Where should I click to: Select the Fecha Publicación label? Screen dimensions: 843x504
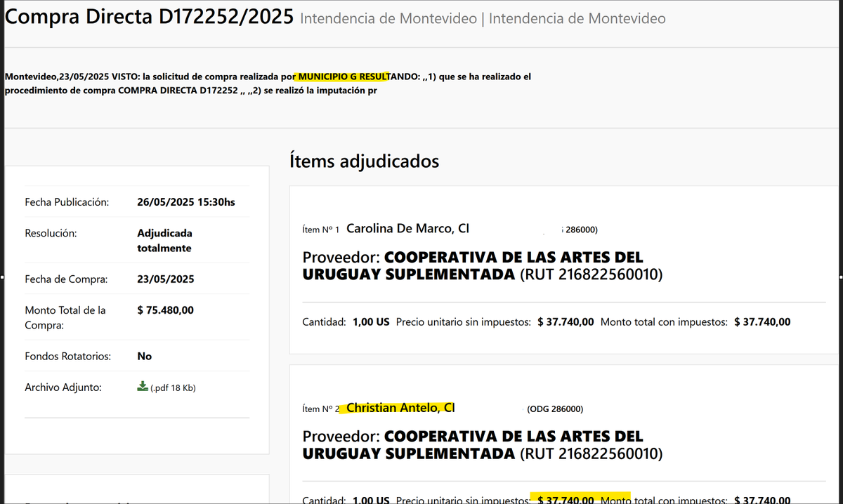coord(67,202)
